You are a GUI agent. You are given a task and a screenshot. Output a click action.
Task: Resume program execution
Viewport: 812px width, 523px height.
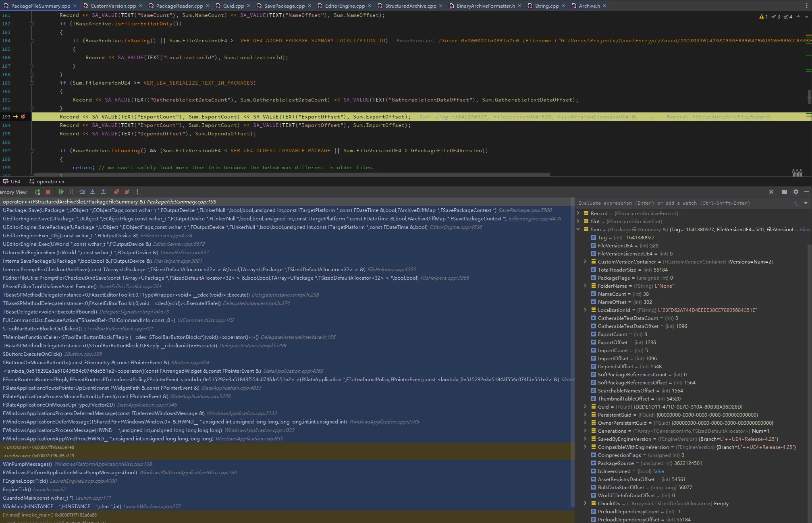pos(61,192)
